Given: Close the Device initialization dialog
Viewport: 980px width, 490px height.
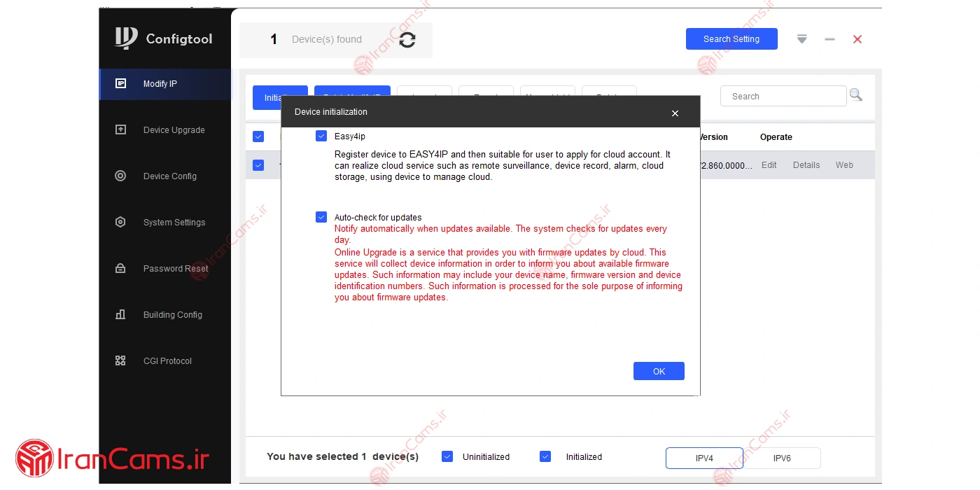Looking at the screenshot, I should (x=675, y=113).
